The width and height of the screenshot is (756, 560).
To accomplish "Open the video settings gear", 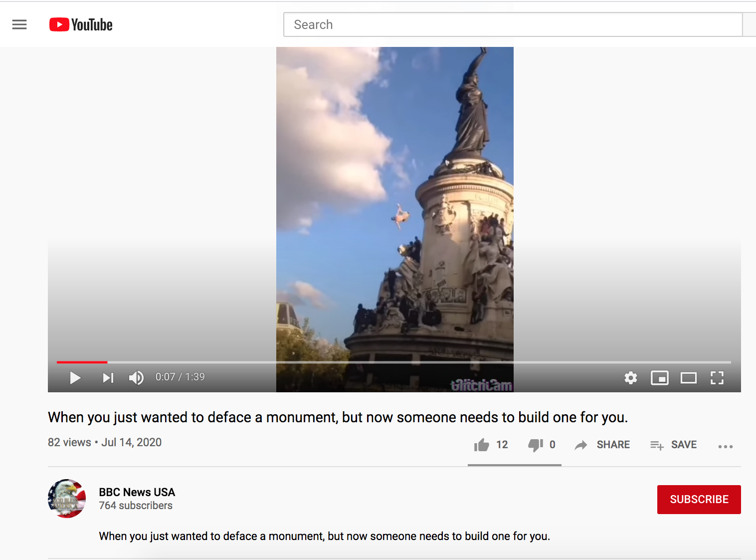I will click(x=631, y=378).
